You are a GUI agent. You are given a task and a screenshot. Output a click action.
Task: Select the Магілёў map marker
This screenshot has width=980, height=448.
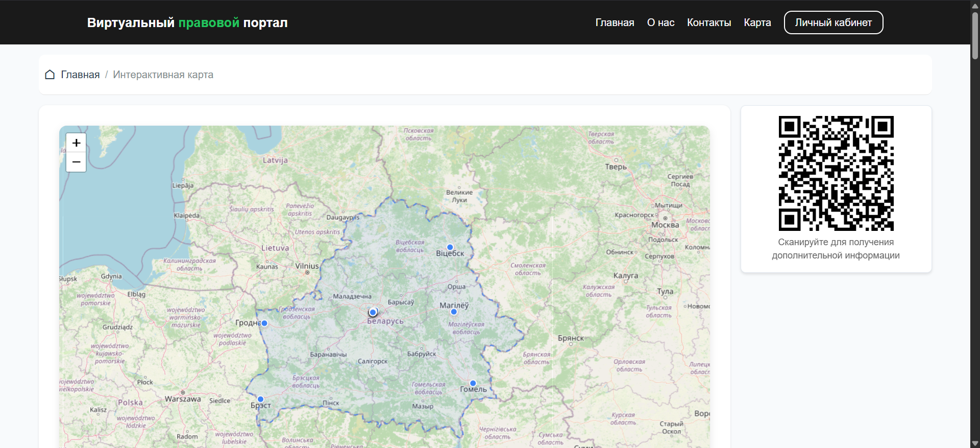coord(454,312)
